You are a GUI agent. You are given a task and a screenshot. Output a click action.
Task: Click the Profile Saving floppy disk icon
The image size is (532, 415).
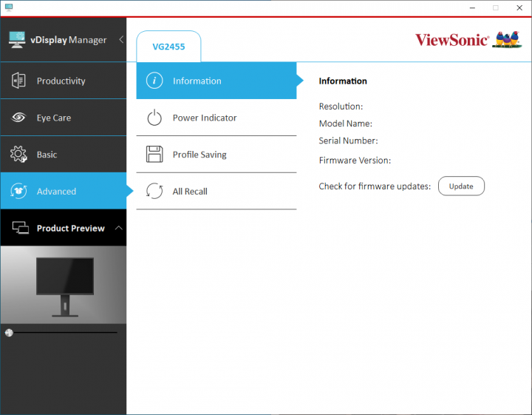click(x=154, y=154)
